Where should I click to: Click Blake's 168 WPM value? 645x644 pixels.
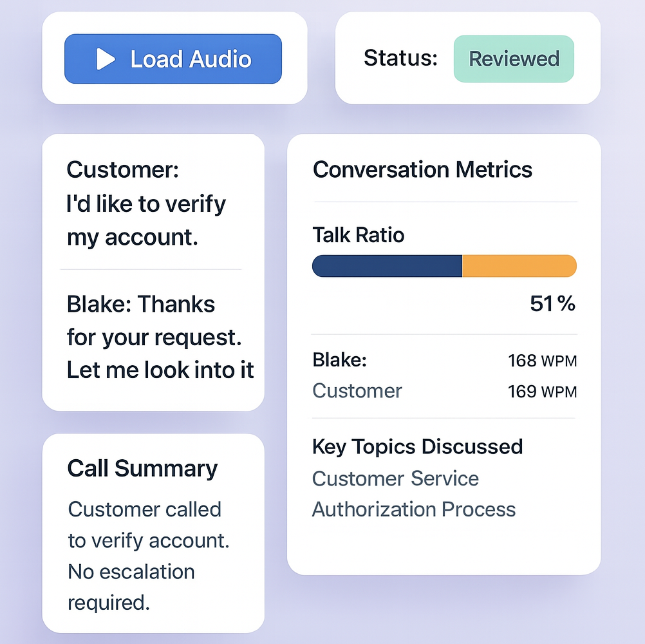[542, 361]
